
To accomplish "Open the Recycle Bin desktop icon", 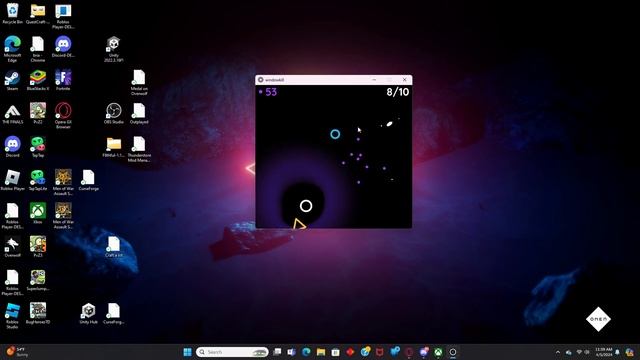I will [x=12, y=13].
